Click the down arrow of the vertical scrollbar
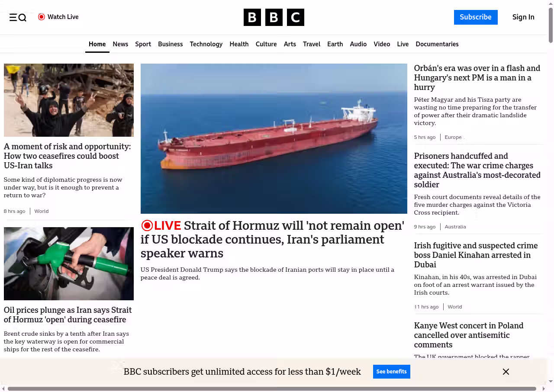Viewport: 554px width, 392px height. click(551, 381)
